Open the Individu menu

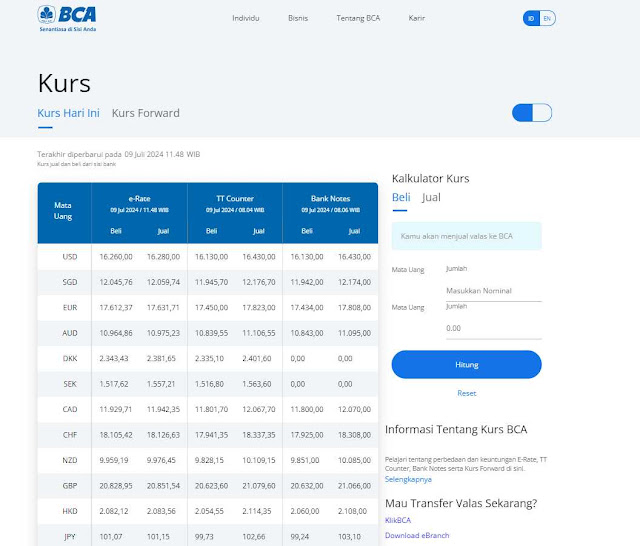(246, 18)
